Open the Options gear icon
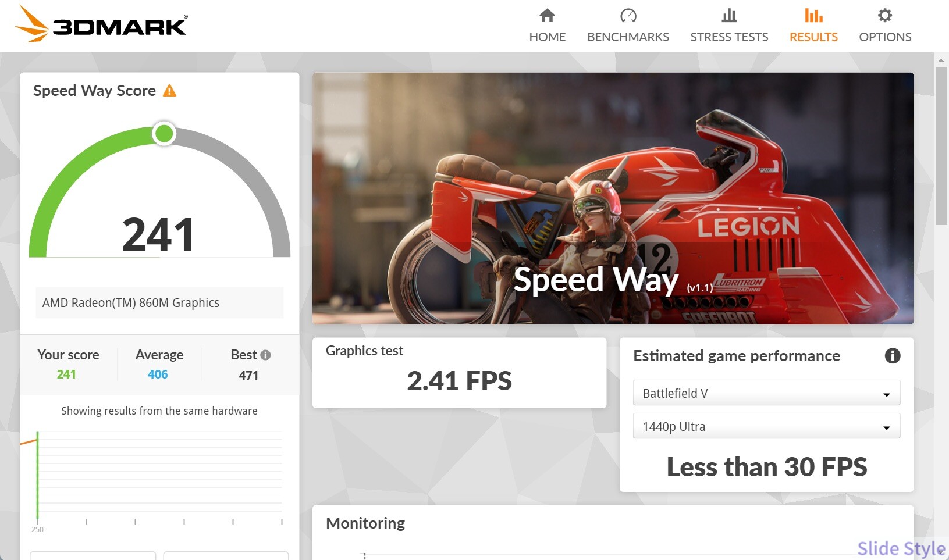 (x=885, y=15)
